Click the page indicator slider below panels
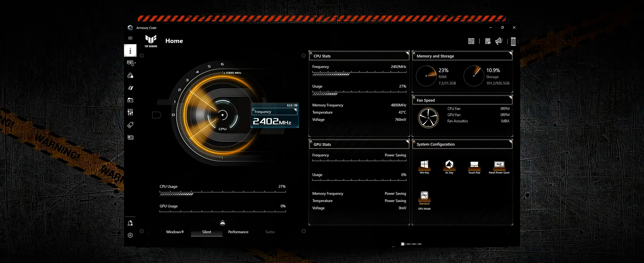The image size is (644, 263). [411, 244]
